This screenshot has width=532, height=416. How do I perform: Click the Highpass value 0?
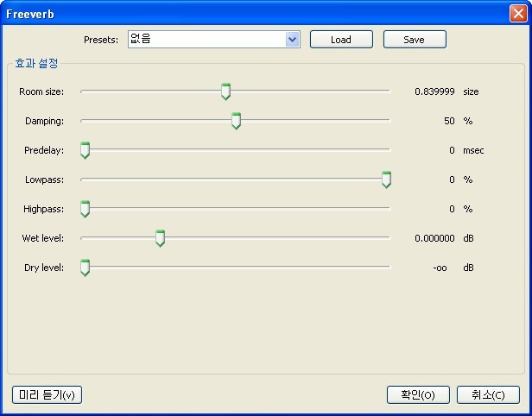pos(452,209)
